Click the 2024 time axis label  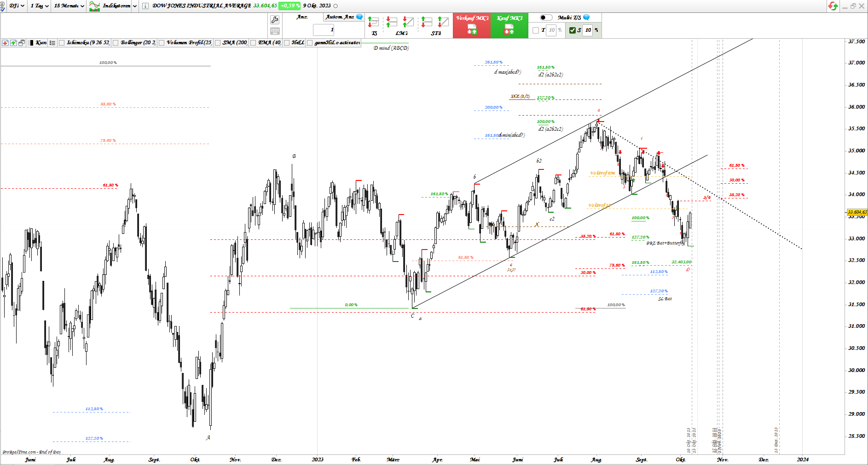803,459
